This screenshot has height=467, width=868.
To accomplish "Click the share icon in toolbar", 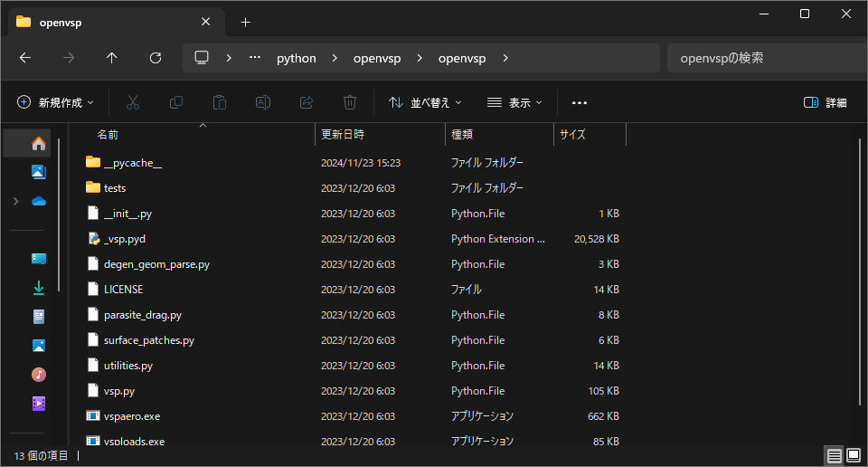I will [x=307, y=102].
